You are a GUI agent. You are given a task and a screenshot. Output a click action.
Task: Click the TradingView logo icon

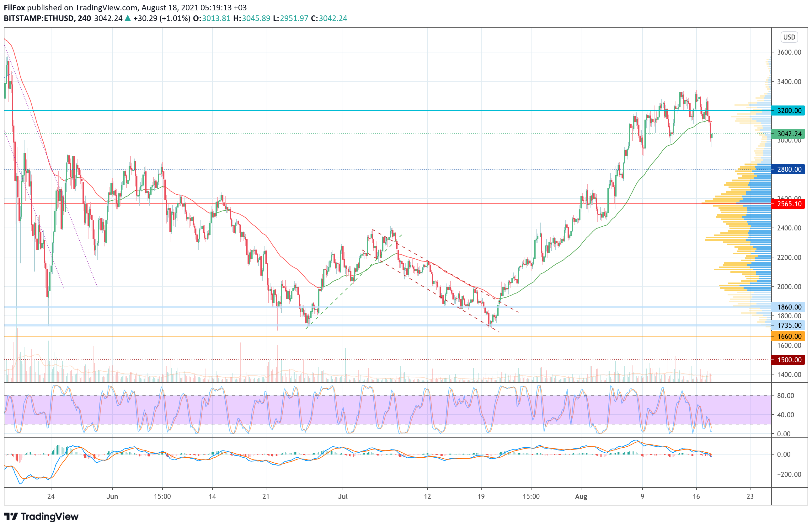click(11, 516)
